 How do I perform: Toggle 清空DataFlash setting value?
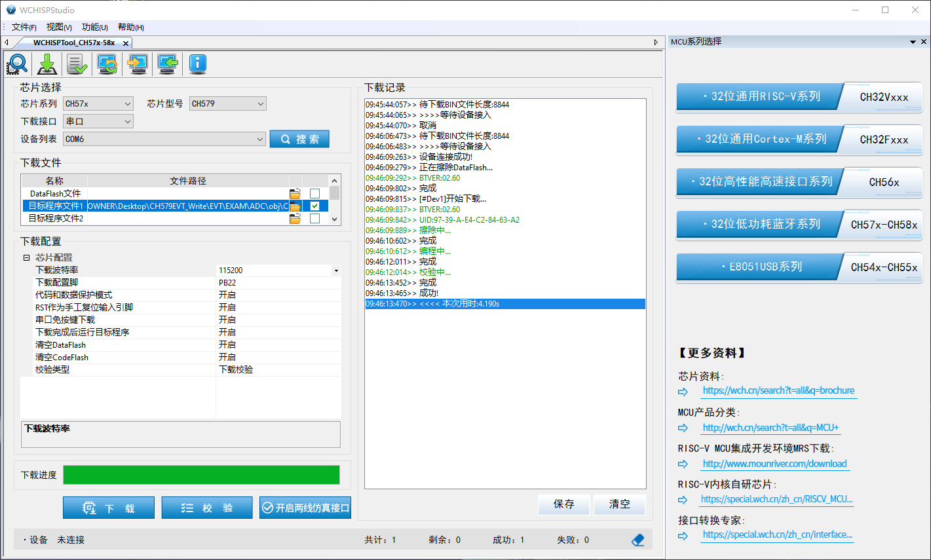tap(278, 345)
